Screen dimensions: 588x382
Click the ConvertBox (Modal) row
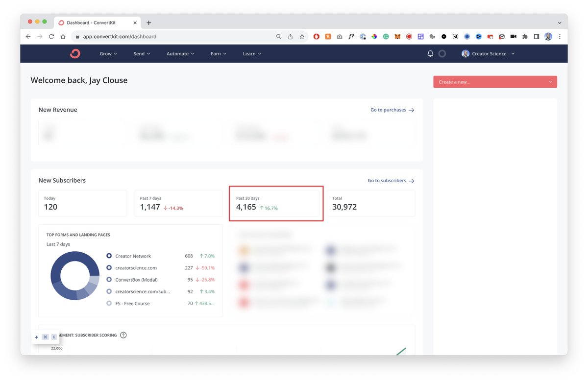(161, 280)
